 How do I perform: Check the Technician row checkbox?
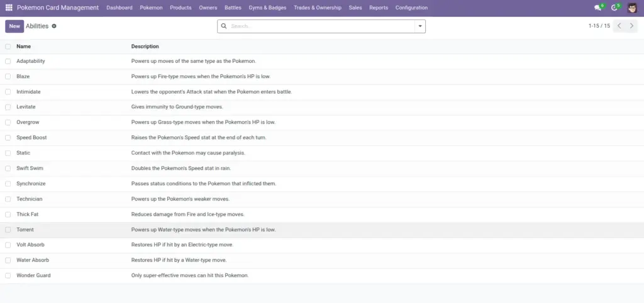8,199
